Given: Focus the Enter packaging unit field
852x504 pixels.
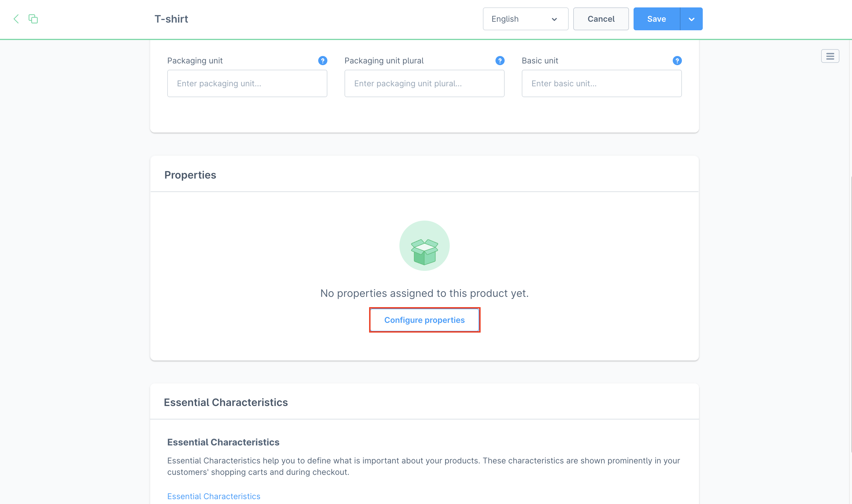Looking at the screenshot, I should [247, 83].
